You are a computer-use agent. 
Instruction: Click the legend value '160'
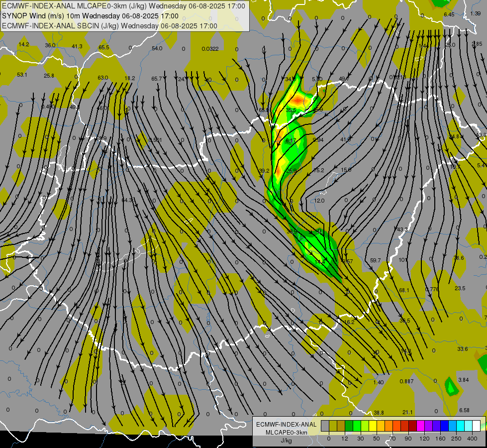[x=440, y=439]
